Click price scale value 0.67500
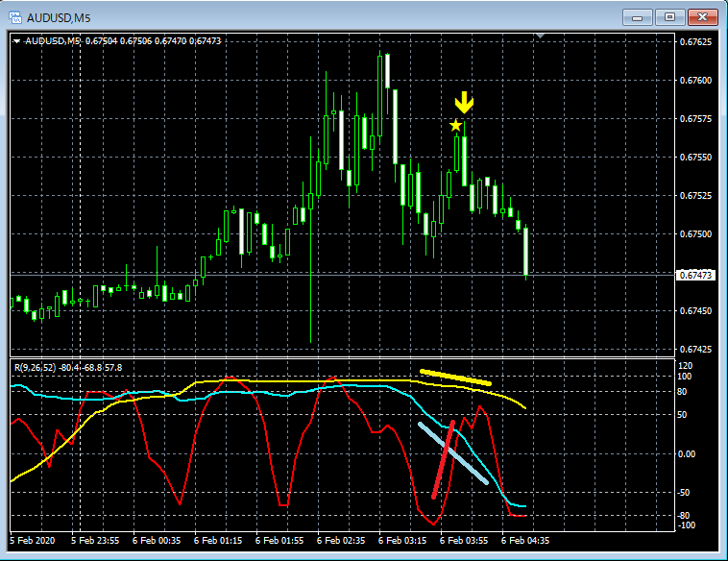This screenshot has width=728, height=561. coord(695,234)
